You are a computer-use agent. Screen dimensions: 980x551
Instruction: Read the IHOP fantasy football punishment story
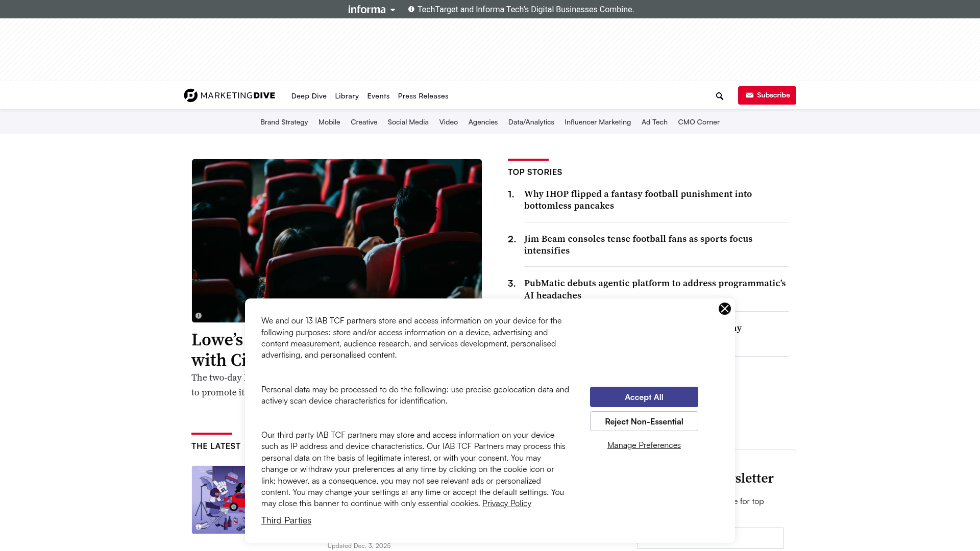638,200
